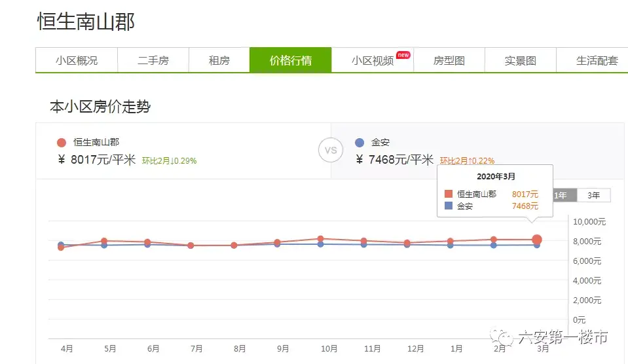The image size is (628, 364).
Task: Click the VS comparison circle icon
Action: pos(331,150)
